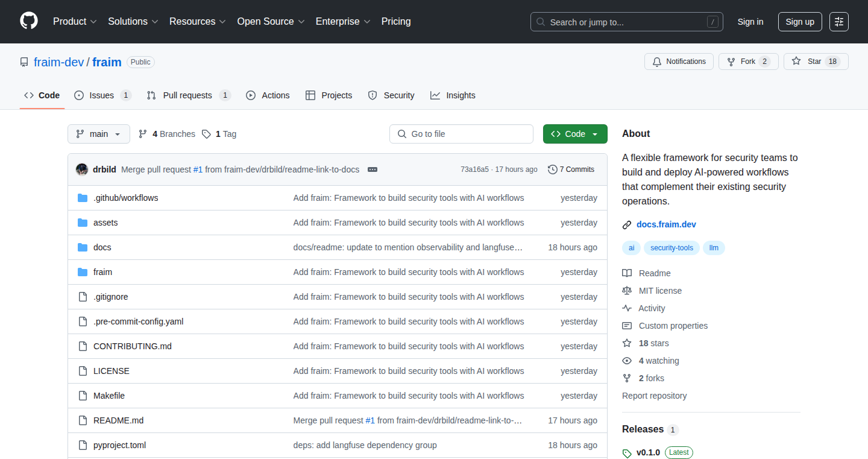
Task: Open the pyproject.toml file name
Action: click(119, 445)
